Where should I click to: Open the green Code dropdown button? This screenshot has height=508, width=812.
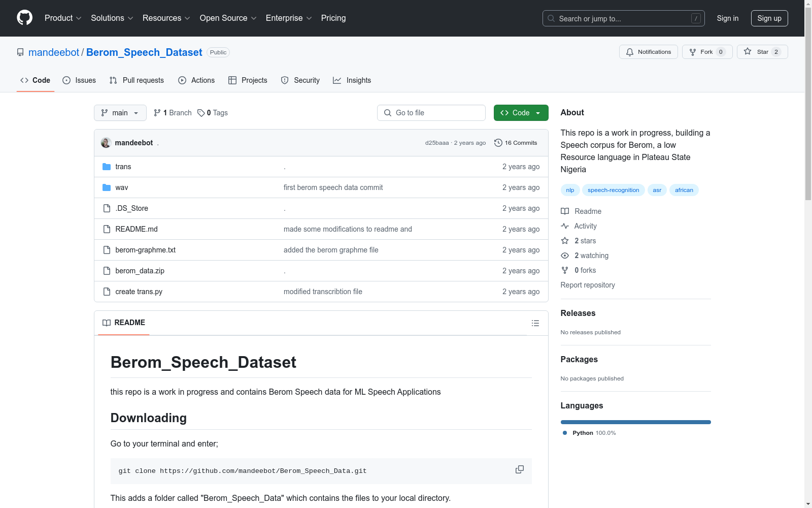[x=521, y=113]
